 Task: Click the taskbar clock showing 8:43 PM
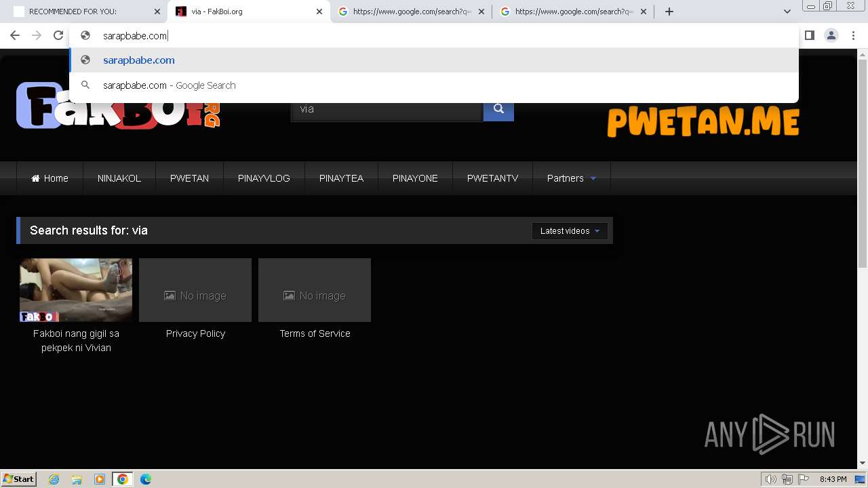pos(833,479)
